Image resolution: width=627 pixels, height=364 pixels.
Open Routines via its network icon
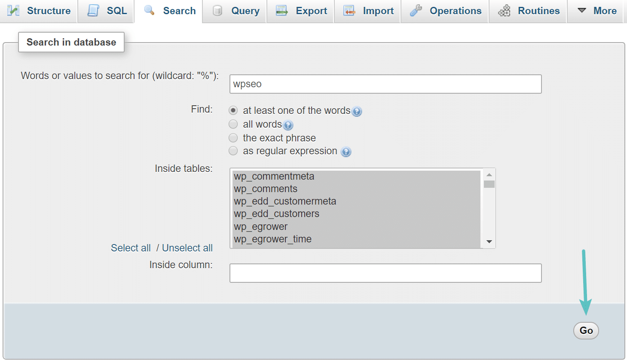[504, 11]
